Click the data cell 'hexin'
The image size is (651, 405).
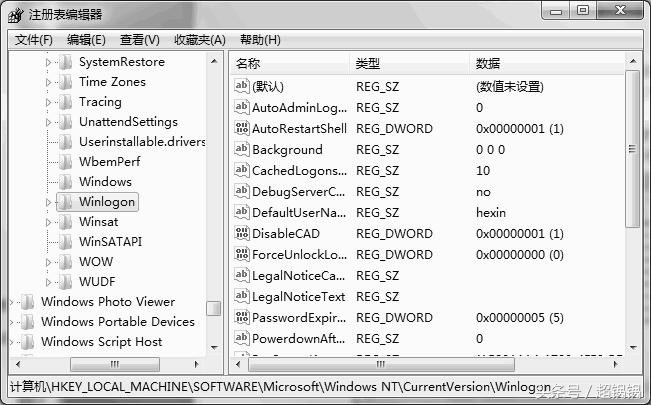(491, 213)
